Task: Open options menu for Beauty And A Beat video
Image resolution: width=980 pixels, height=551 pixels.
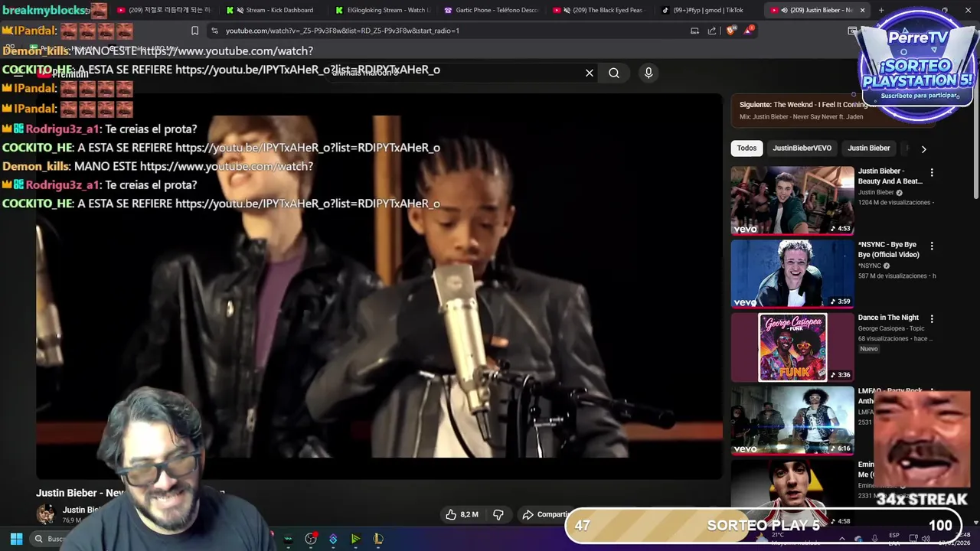Action: coord(932,173)
